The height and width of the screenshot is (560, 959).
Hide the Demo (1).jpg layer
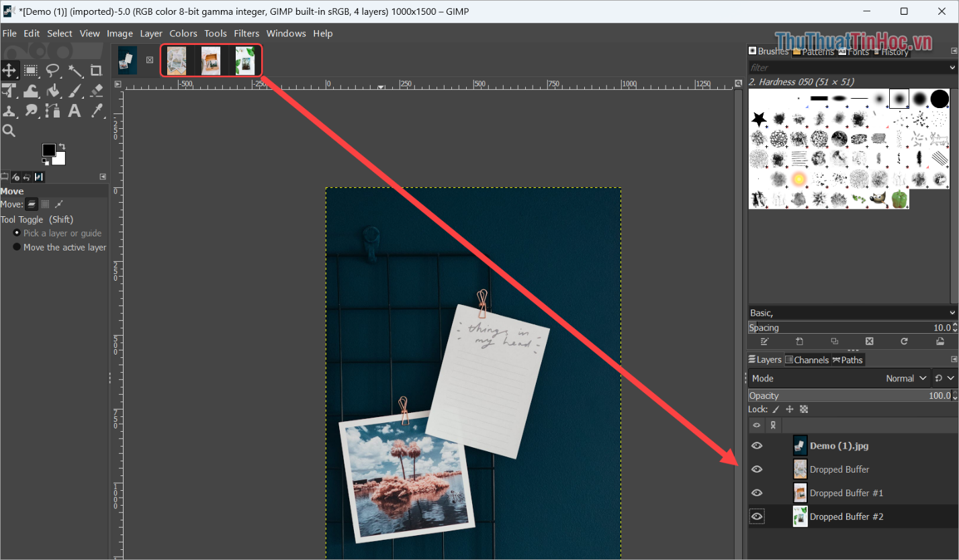tap(757, 446)
